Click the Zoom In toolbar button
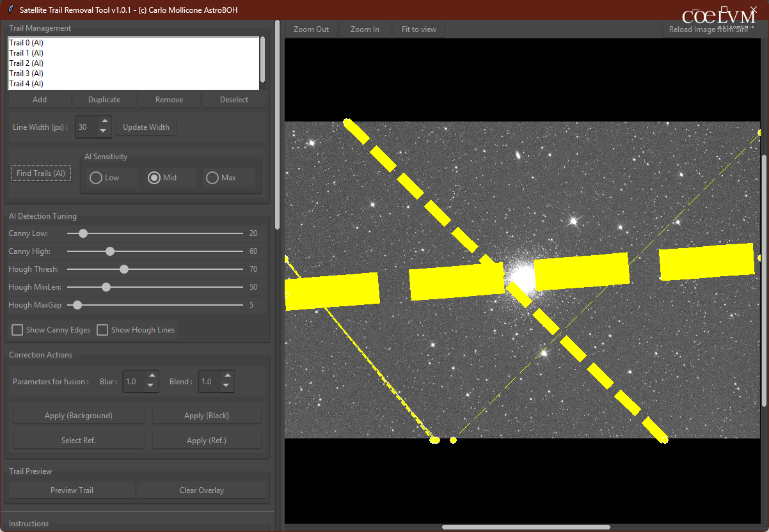The image size is (769, 532). pyautogui.click(x=365, y=29)
